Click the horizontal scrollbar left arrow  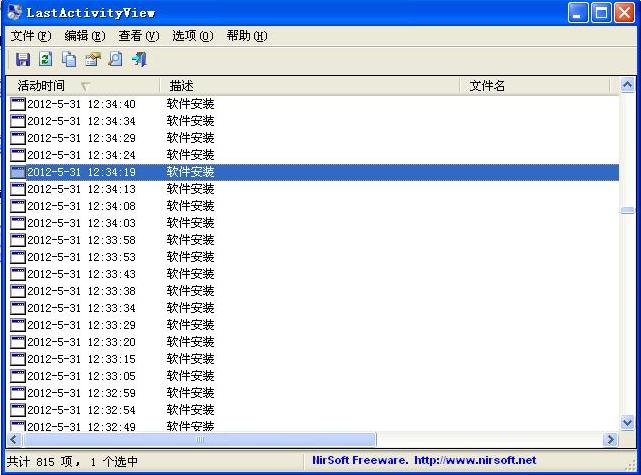pyautogui.click(x=14, y=439)
